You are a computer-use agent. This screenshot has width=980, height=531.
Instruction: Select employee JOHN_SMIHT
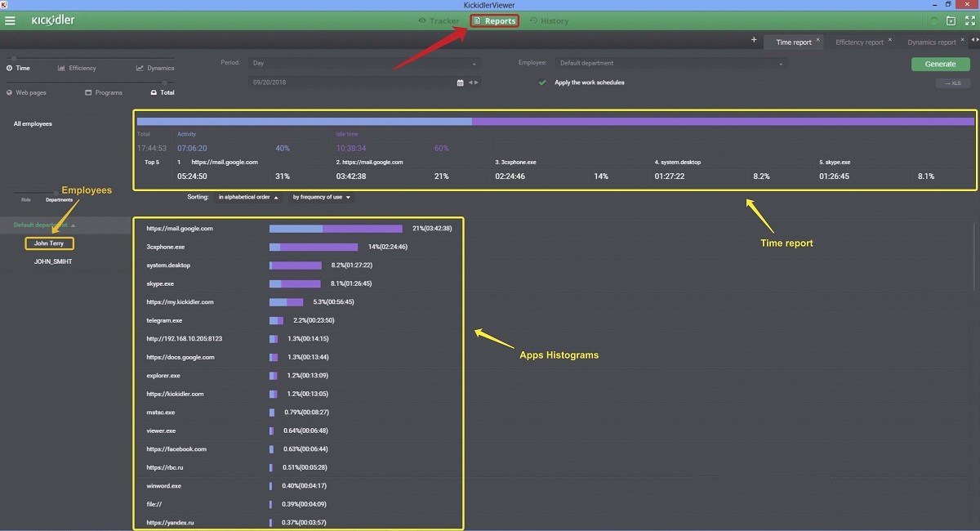(52, 261)
